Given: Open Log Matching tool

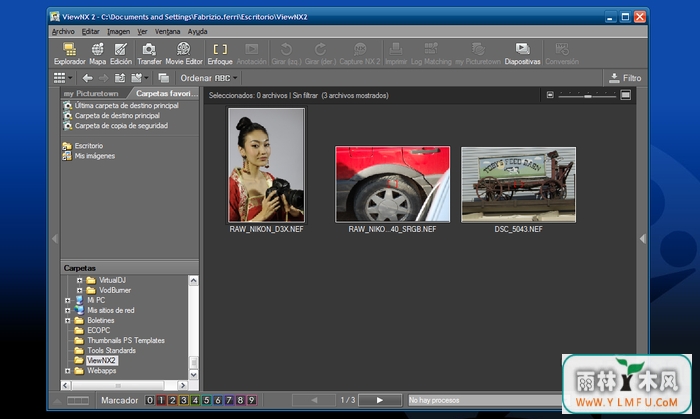Looking at the screenshot, I should pyautogui.click(x=431, y=54).
